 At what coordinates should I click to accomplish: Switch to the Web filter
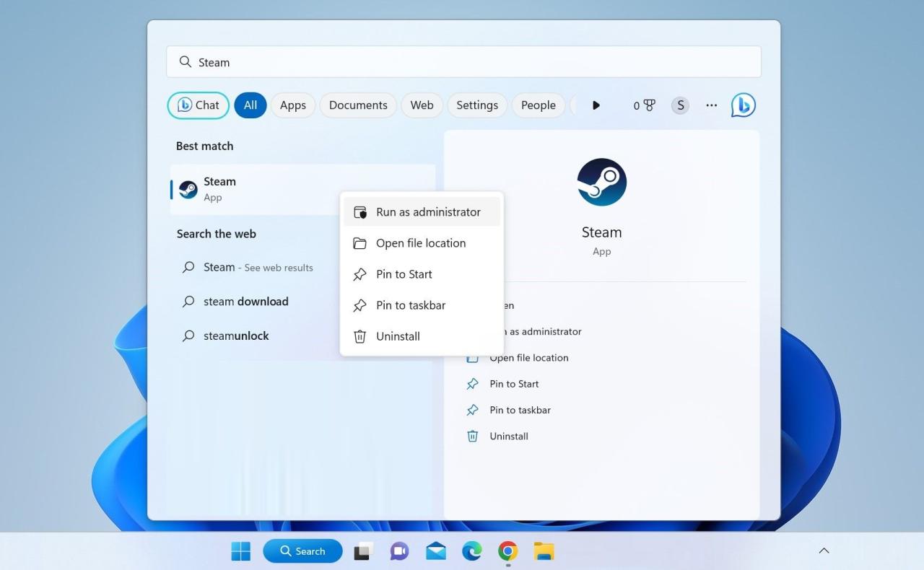point(422,105)
